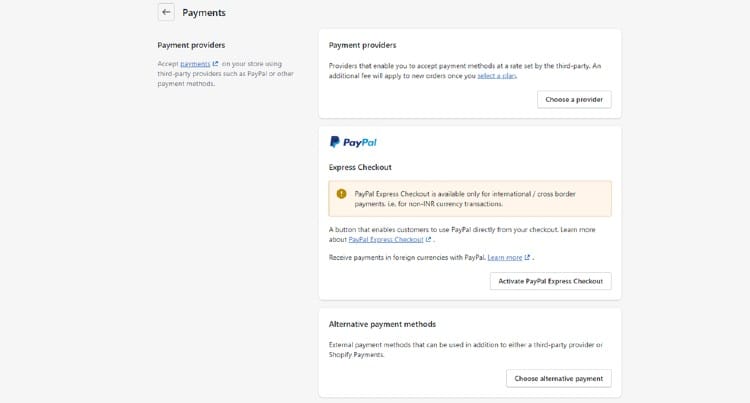The width and height of the screenshot is (750, 403).
Task: Click Payment providers heading in left column
Action: 191,45
